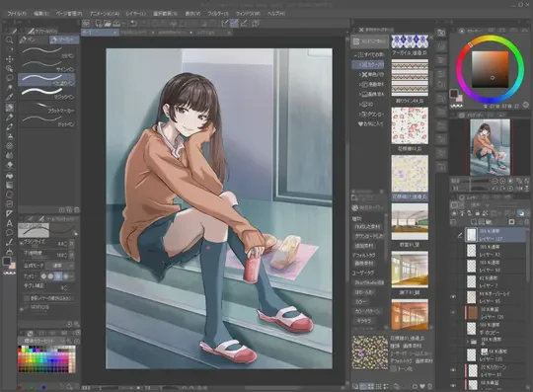This screenshot has width=533, height=392.
Task: Switch to the マーカー sub tool tab
Action: pos(64,40)
